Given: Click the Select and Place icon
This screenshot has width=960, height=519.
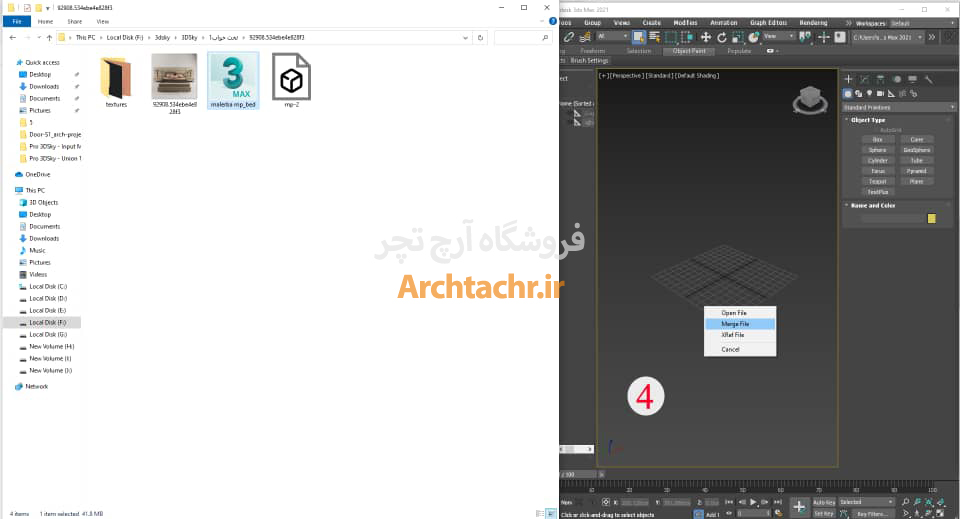Looking at the screenshot, I should 754,37.
